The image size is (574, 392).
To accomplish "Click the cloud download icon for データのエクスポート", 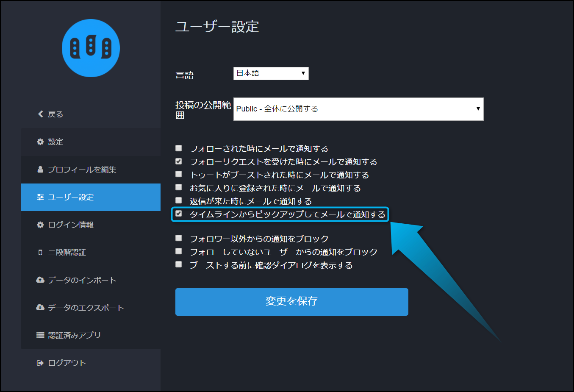I will pos(40,308).
